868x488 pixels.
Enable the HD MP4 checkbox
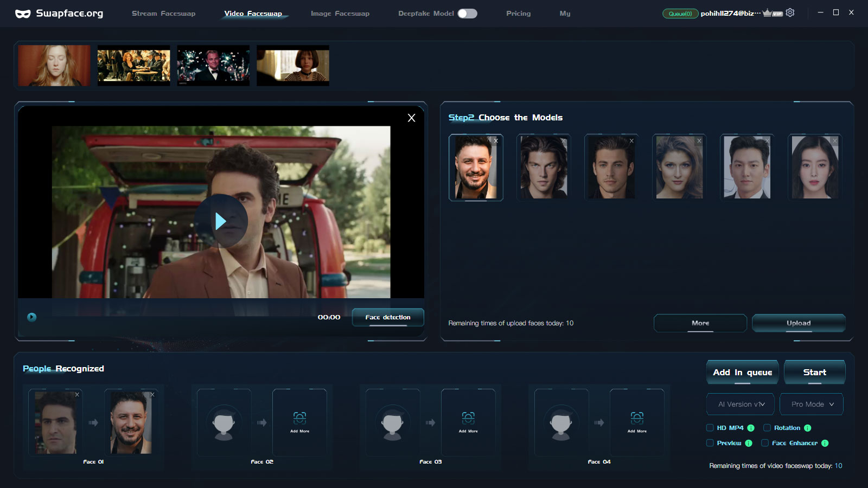tap(710, 428)
